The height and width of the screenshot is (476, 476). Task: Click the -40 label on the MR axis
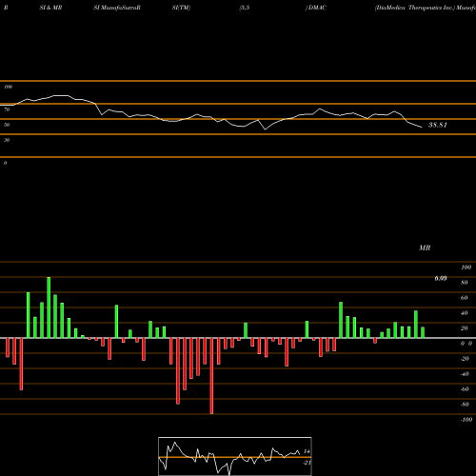click(x=465, y=374)
